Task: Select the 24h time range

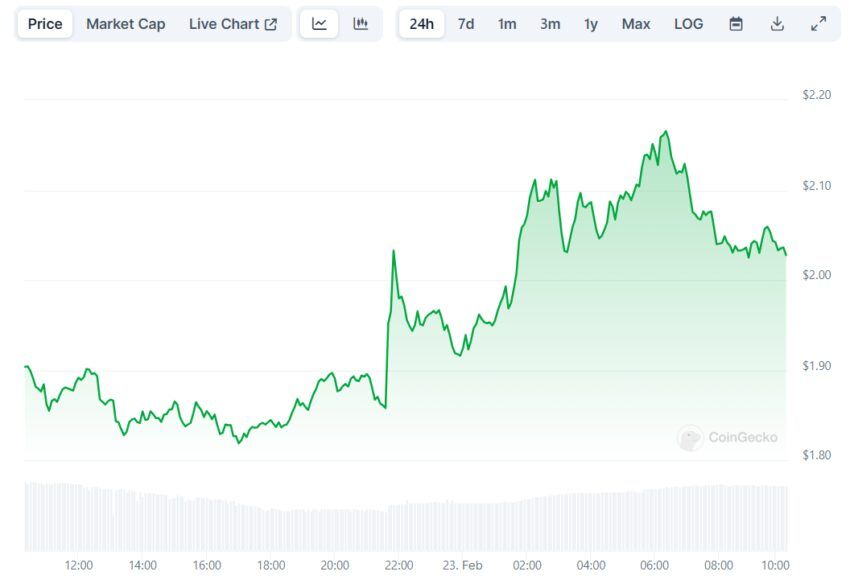Action: pos(421,24)
